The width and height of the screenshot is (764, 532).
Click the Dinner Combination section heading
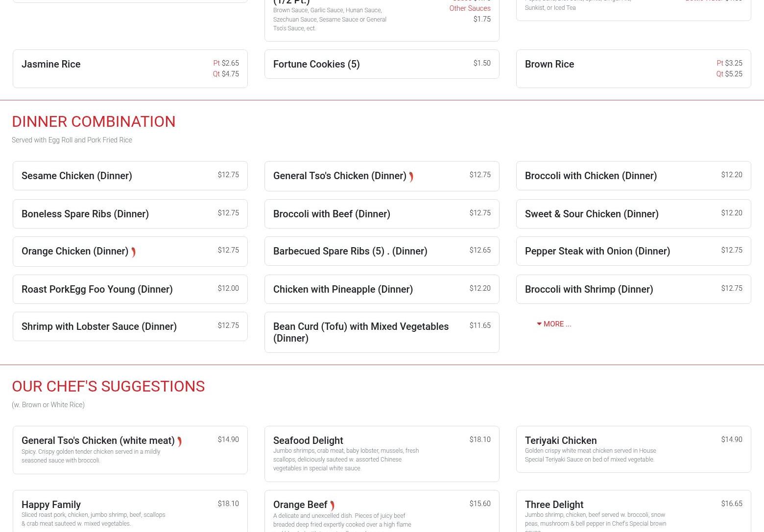pos(94,121)
